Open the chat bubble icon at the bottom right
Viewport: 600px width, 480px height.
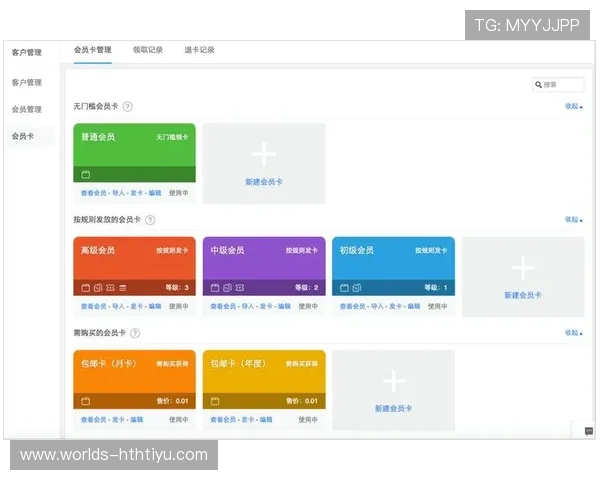pyautogui.click(x=589, y=431)
